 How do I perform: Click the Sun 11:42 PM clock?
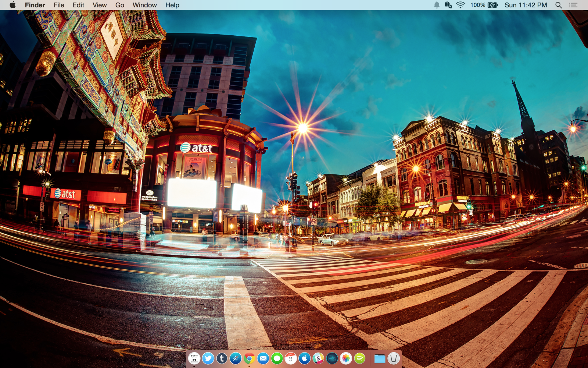click(526, 5)
